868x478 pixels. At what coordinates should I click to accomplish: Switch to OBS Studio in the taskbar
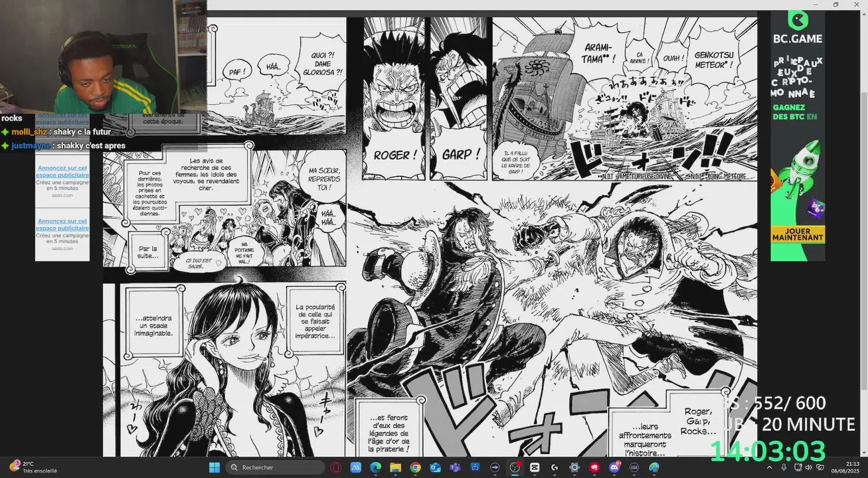(x=515, y=467)
